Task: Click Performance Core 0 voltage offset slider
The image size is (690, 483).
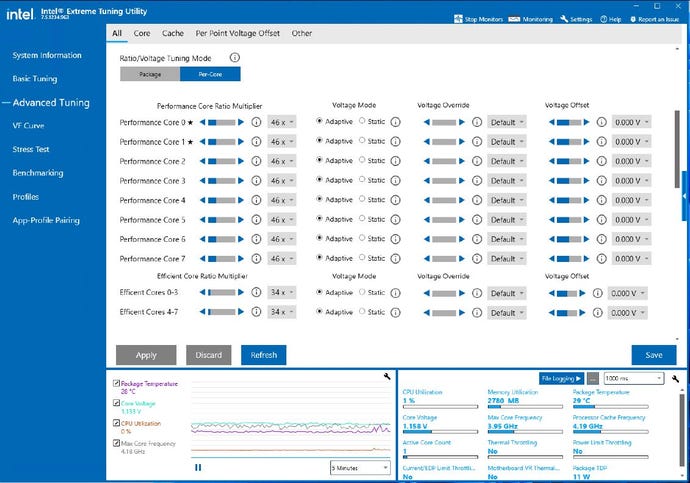Action: (x=569, y=122)
